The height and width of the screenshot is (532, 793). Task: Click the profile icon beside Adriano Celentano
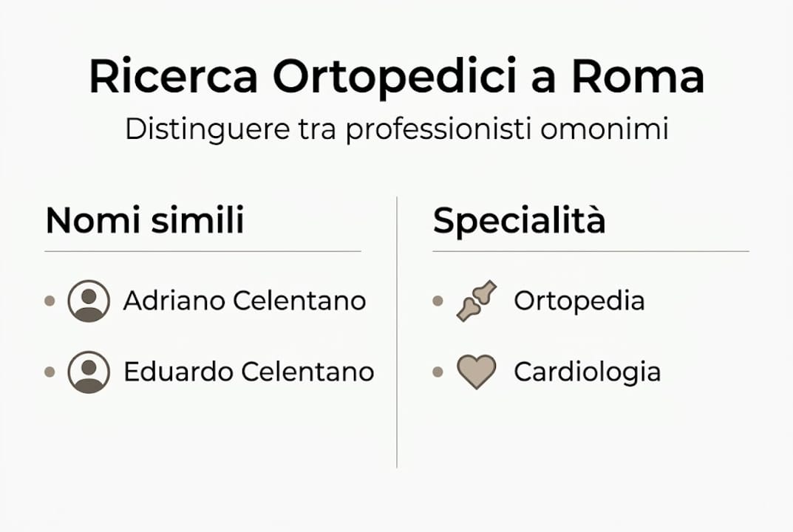click(89, 301)
